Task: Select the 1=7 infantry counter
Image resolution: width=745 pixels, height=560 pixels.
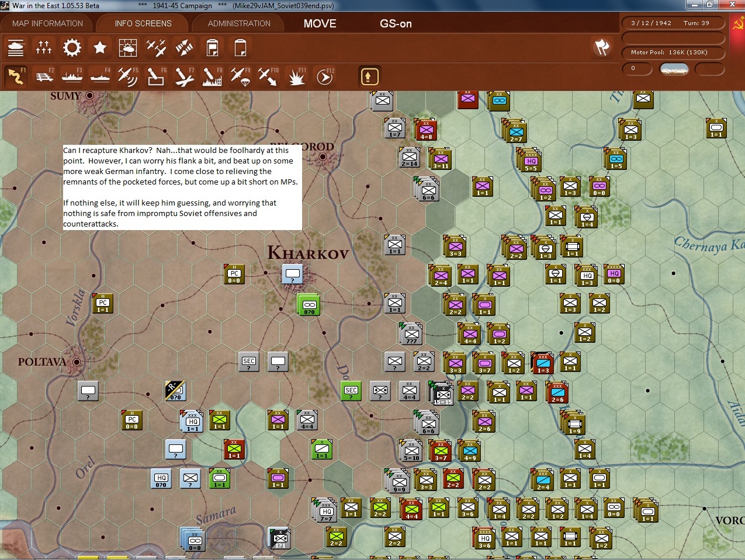Action: coord(395,127)
